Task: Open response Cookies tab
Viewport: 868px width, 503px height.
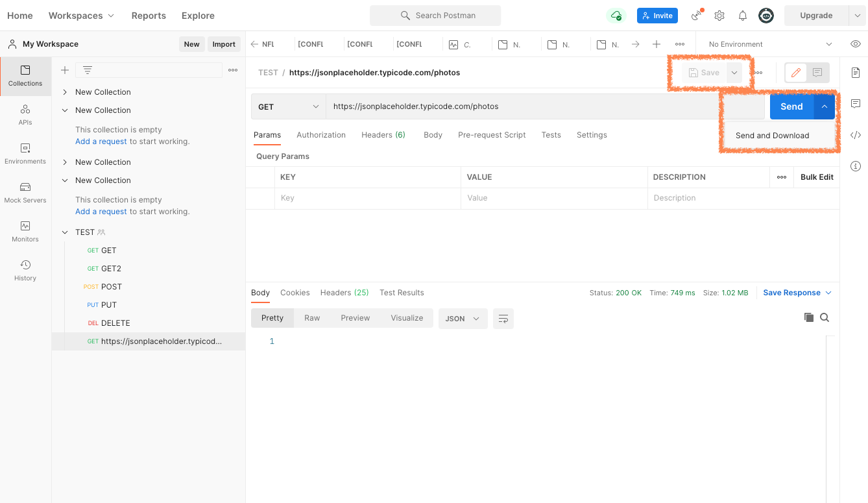Action: [295, 293]
